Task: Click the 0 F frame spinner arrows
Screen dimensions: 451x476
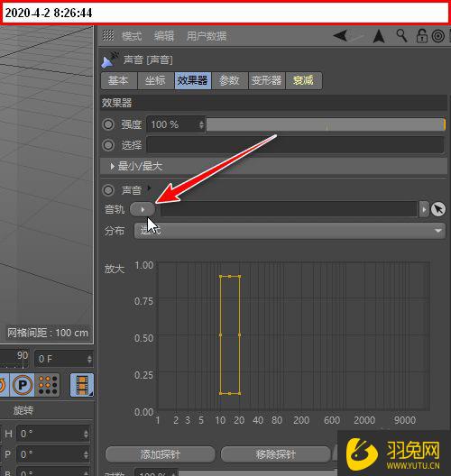Action: pos(89,359)
